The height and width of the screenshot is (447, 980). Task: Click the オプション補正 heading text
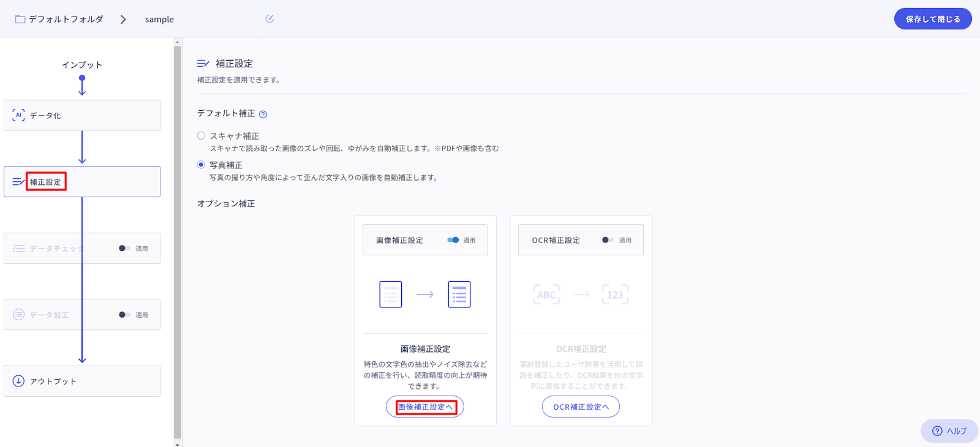tap(226, 204)
